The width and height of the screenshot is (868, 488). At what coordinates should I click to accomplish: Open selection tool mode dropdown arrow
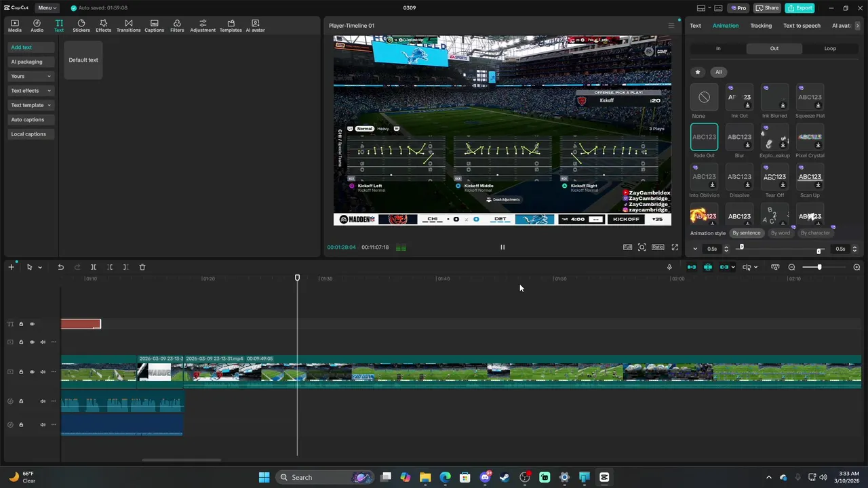(x=40, y=268)
